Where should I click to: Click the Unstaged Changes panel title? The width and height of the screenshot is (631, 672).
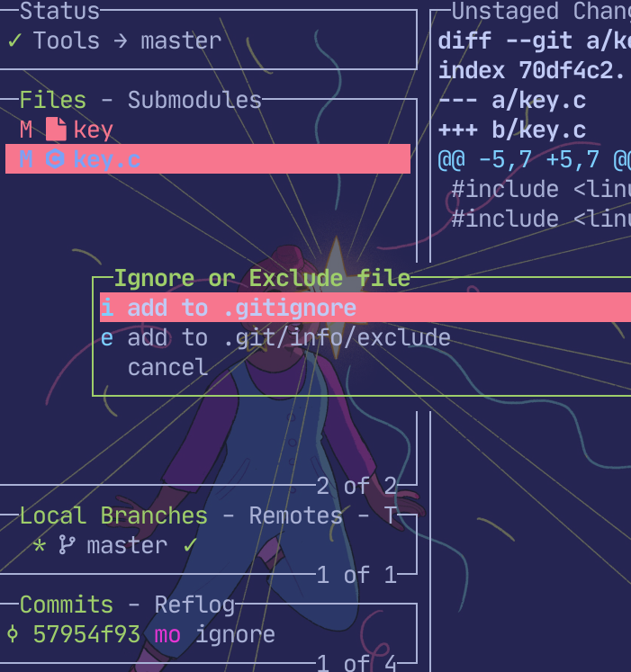point(541,11)
